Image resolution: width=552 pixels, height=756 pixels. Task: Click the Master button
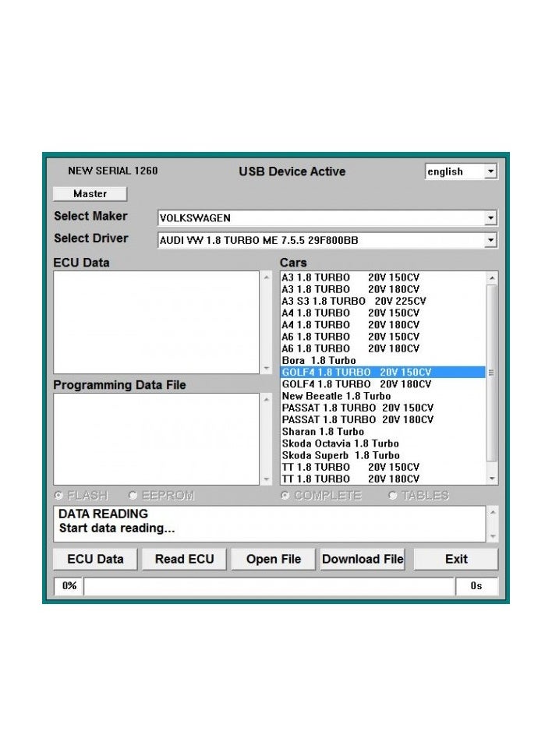click(x=90, y=194)
